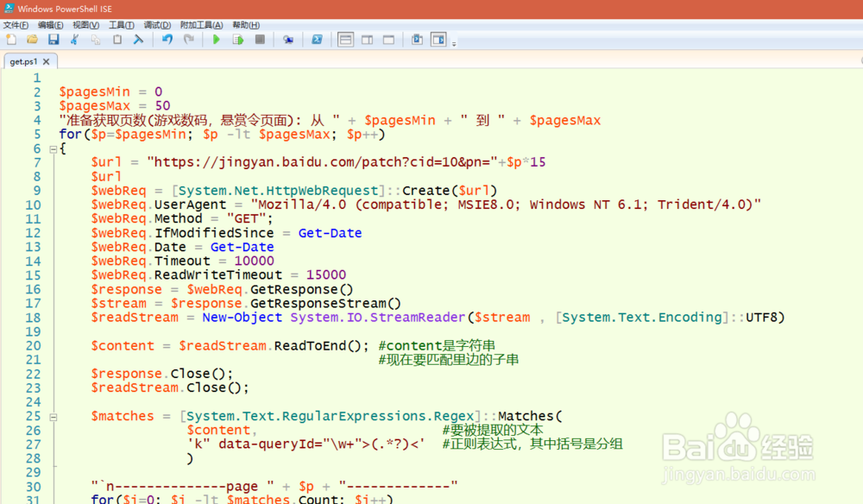The height and width of the screenshot is (504, 863).
Task: Switch to the get.ps1 script tab
Action: 23,61
